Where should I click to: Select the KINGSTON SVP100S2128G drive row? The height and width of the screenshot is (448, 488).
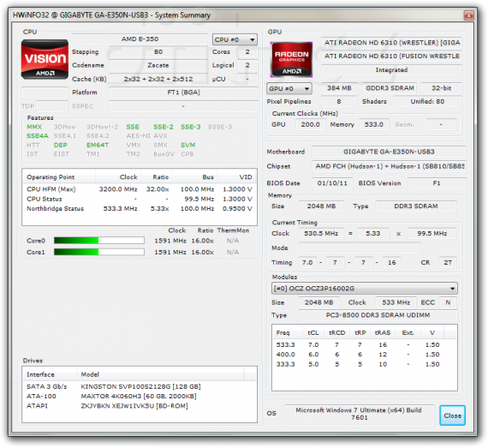(140, 386)
